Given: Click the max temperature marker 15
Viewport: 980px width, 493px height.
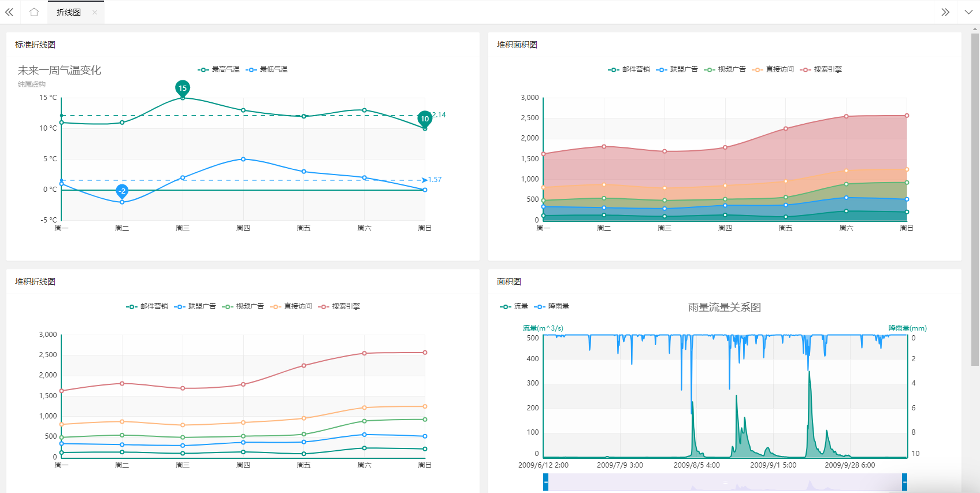Looking at the screenshot, I should [x=183, y=88].
